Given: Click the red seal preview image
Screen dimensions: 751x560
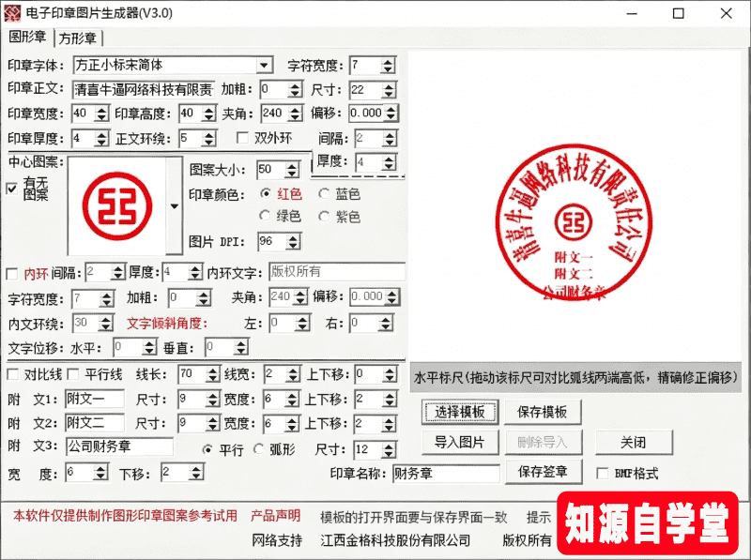Looking at the screenshot, I should [574, 221].
